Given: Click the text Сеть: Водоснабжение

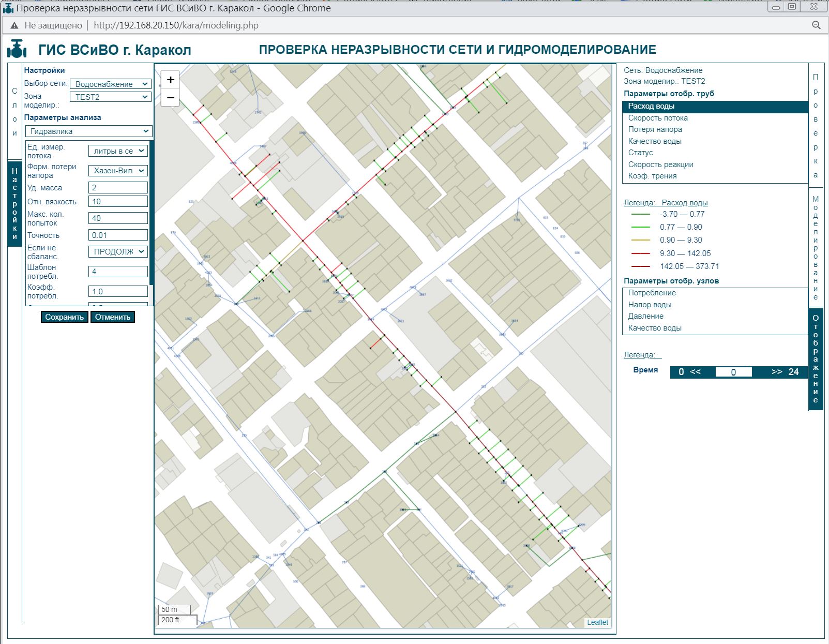Looking at the screenshot, I should [663, 70].
